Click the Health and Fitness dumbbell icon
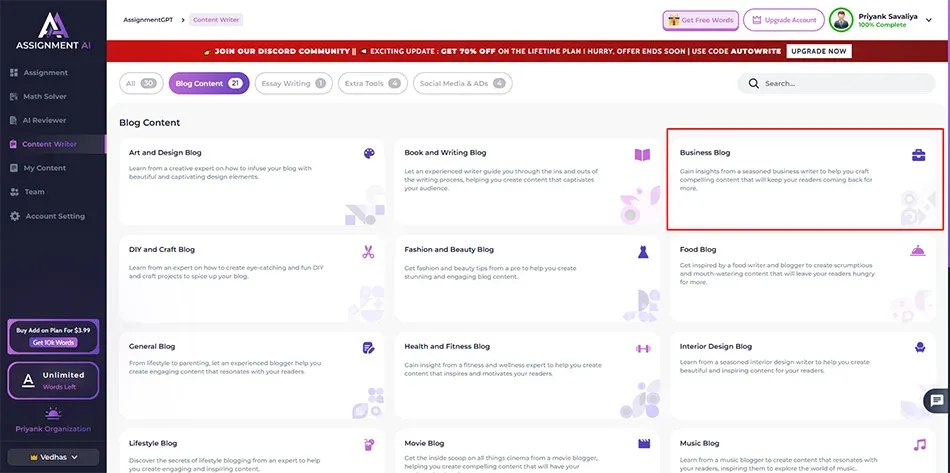 (x=642, y=348)
